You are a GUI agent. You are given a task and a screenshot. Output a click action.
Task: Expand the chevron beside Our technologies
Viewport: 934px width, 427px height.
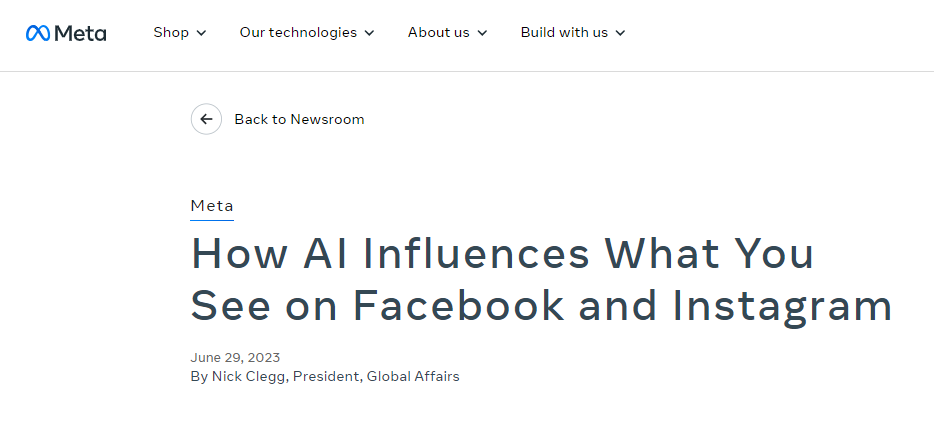click(369, 33)
